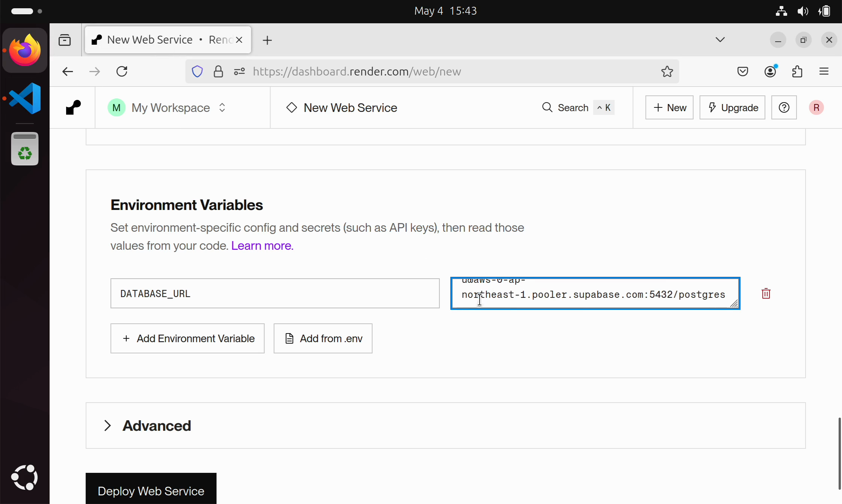Screen dimensions: 842x504
Task: Delete the DATABASE_URL environment variable
Action: pos(766,294)
